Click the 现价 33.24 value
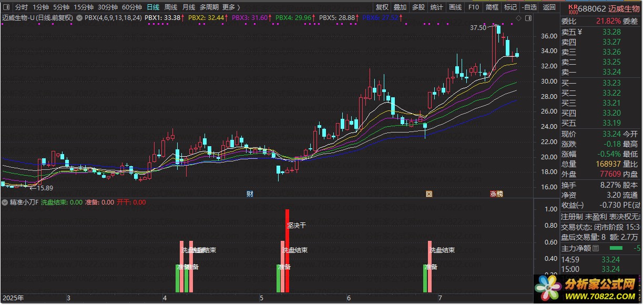This screenshot has width=644, height=305. (x=611, y=134)
